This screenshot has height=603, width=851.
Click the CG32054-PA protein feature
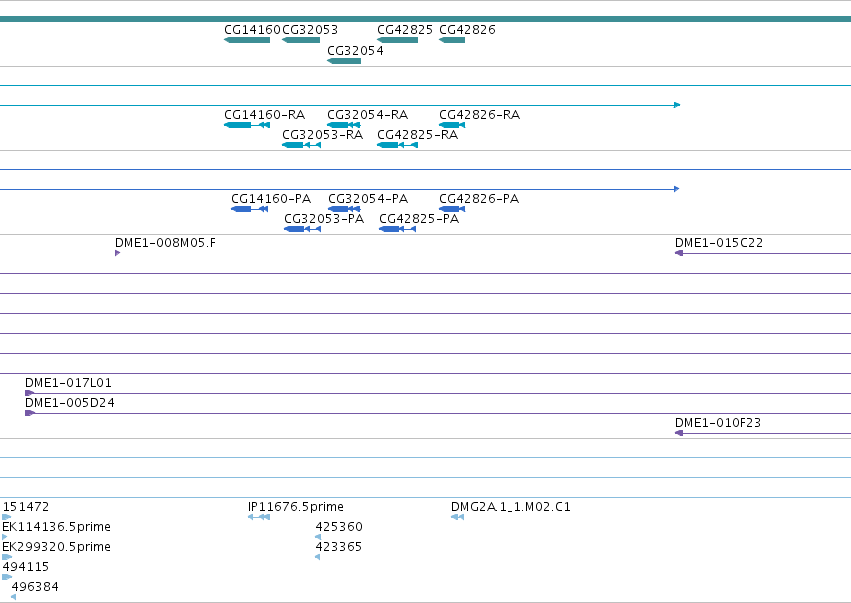pos(345,209)
